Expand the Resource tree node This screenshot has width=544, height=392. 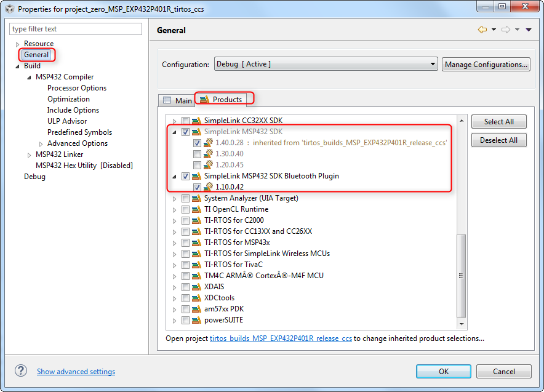click(x=17, y=44)
